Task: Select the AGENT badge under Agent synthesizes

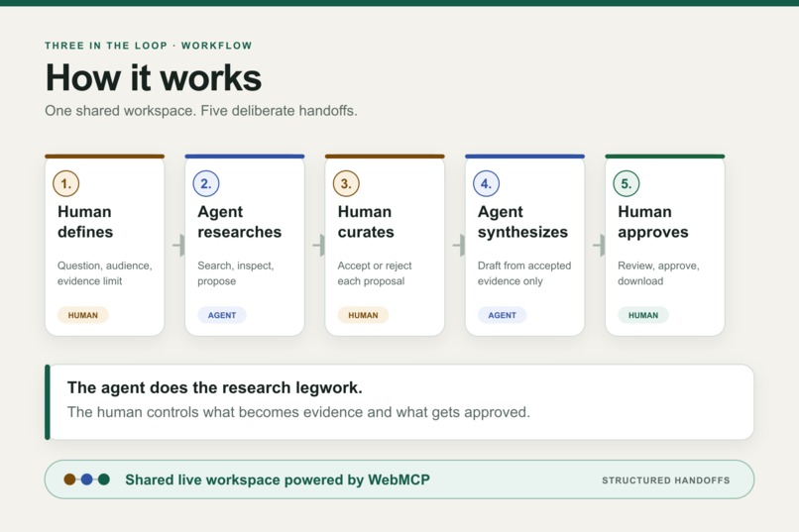Action: pos(502,315)
